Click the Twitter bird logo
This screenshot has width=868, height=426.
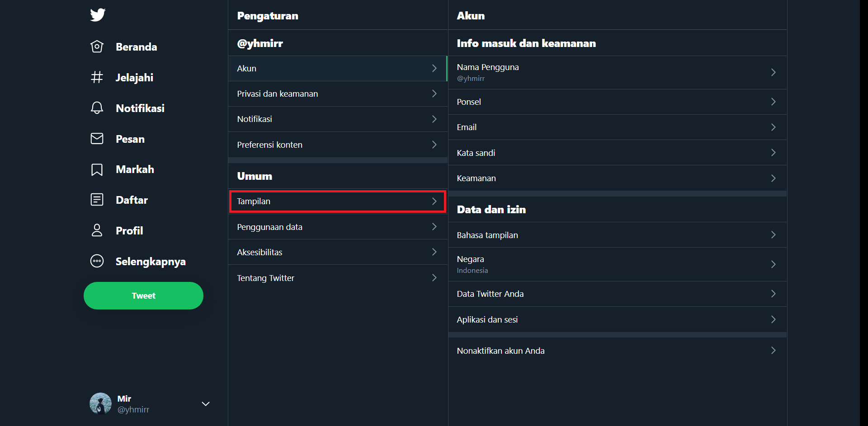click(98, 15)
